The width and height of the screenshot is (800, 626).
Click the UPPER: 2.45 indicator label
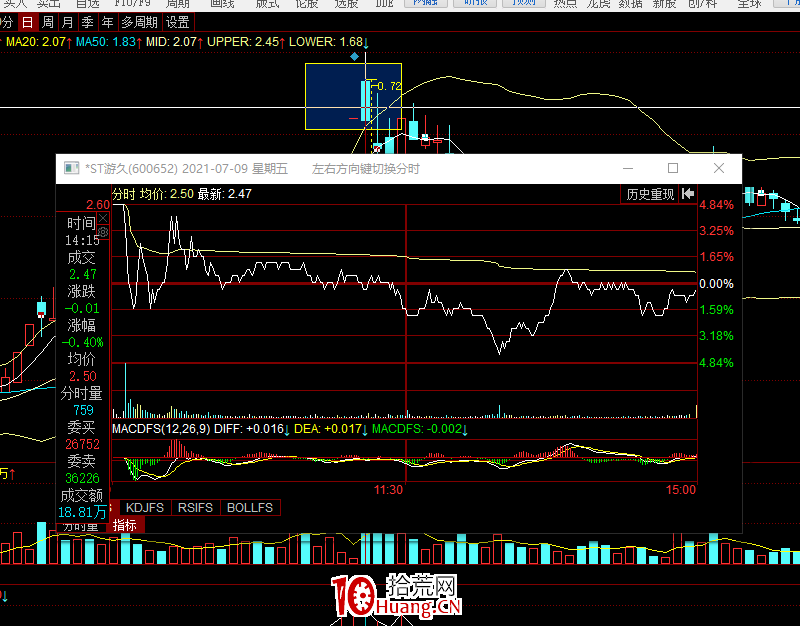[246, 42]
